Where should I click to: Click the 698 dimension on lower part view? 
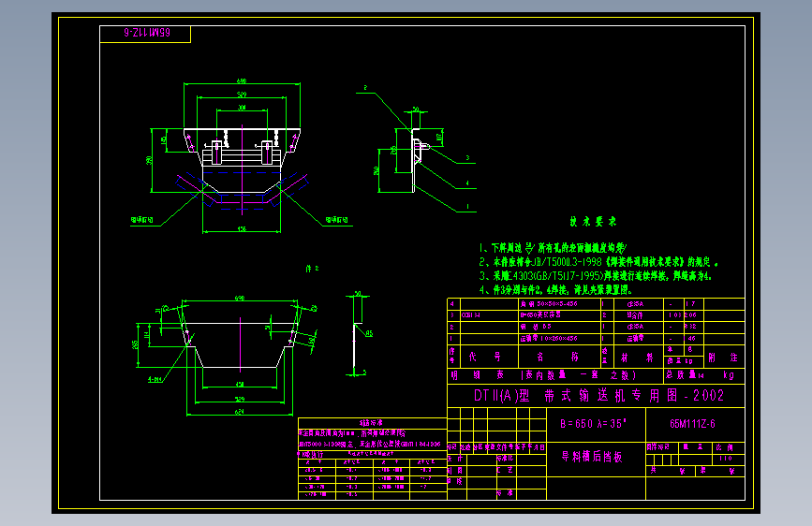(240, 299)
